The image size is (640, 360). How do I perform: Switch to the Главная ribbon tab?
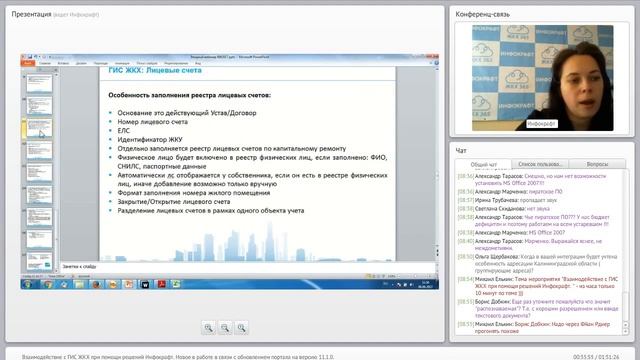(x=45, y=63)
